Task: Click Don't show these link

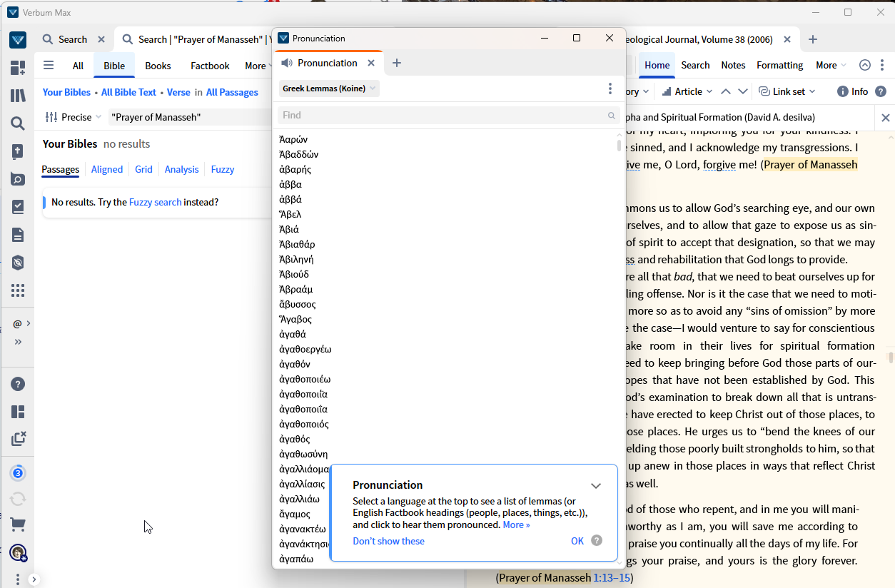Action: (388, 541)
